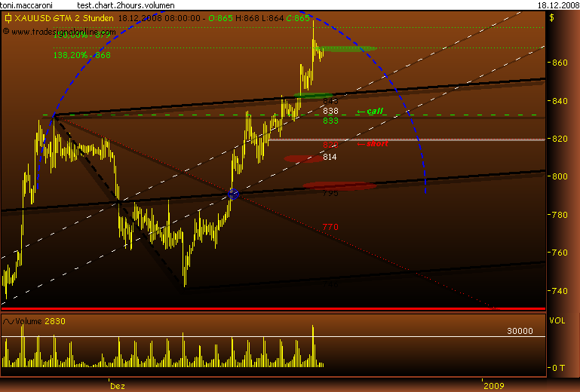Click the 0 T volume axis label

pyautogui.click(x=559, y=368)
